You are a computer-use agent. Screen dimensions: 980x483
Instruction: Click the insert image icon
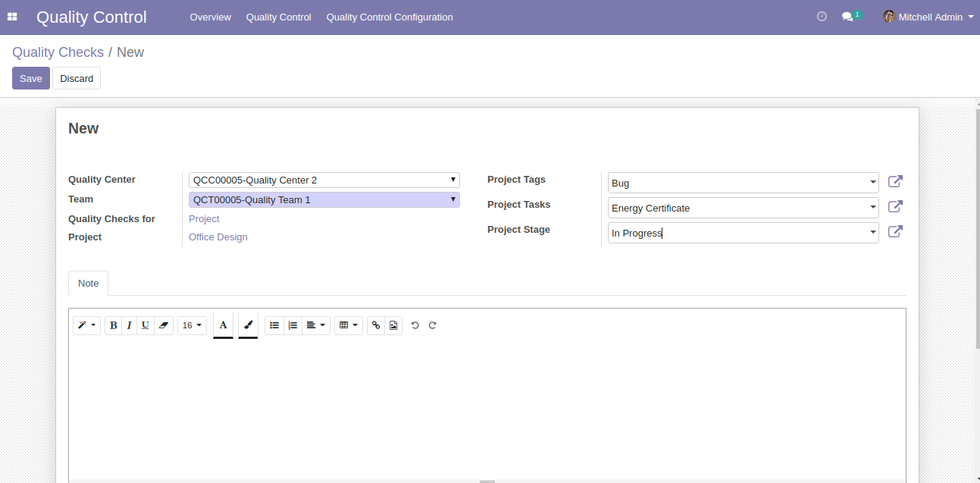(x=393, y=325)
